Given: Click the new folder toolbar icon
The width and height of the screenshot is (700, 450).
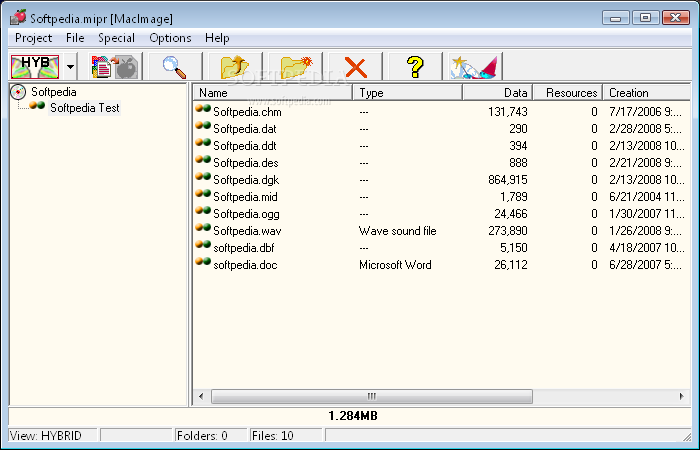Looking at the screenshot, I should click(296, 67).
